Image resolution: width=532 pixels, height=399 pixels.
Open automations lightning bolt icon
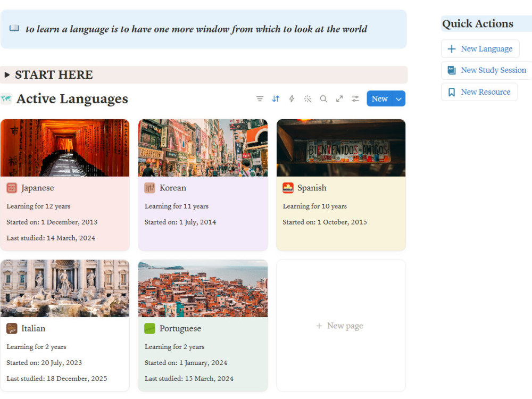coord(292,99)
